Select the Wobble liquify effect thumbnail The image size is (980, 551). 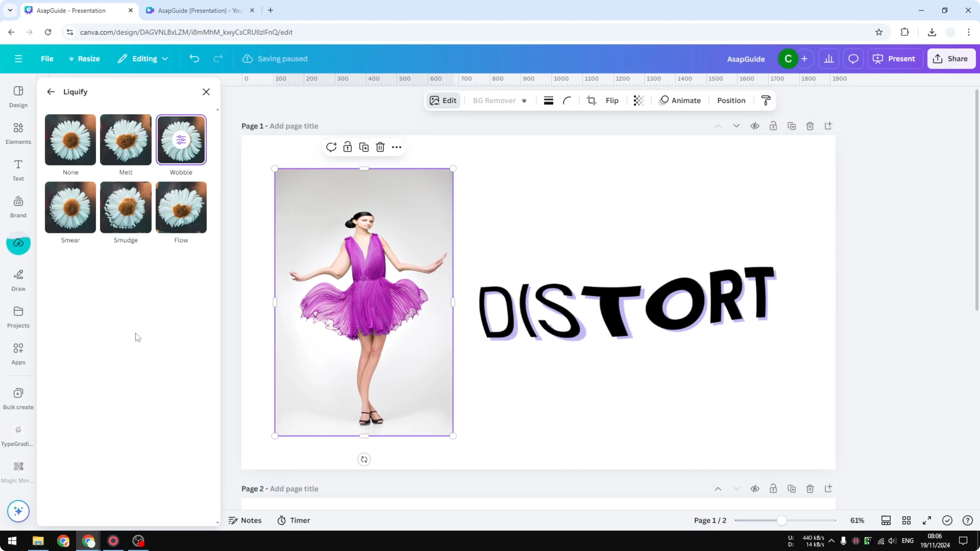pos(181,139)
